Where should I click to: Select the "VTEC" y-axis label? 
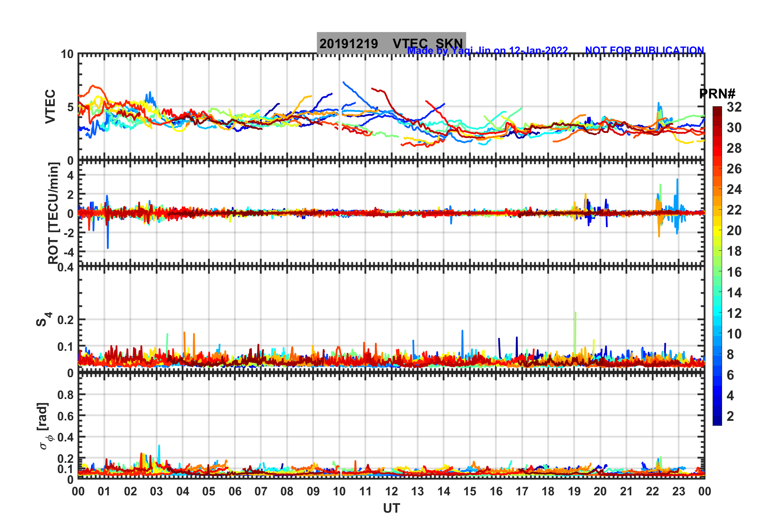pos(50,106)
